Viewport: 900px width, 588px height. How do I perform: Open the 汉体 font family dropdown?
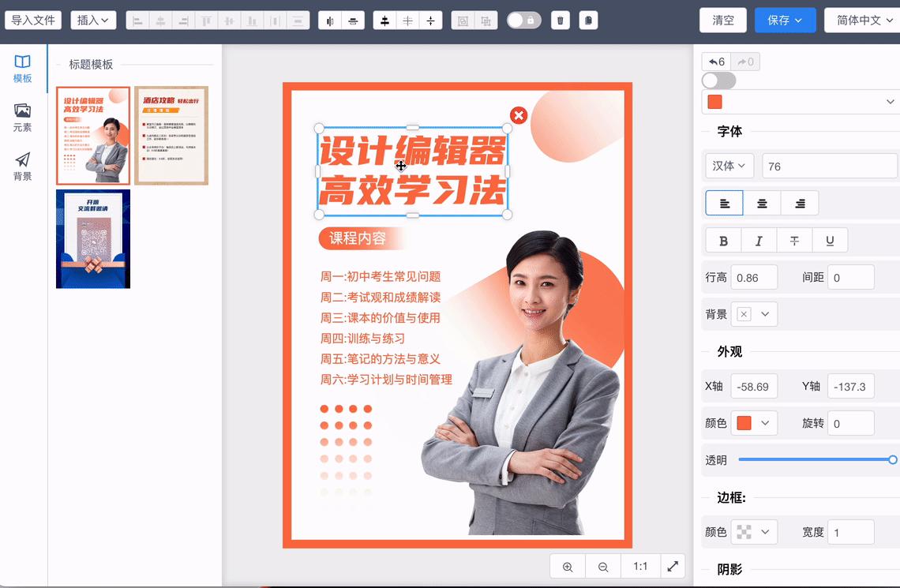coord(729,166)
